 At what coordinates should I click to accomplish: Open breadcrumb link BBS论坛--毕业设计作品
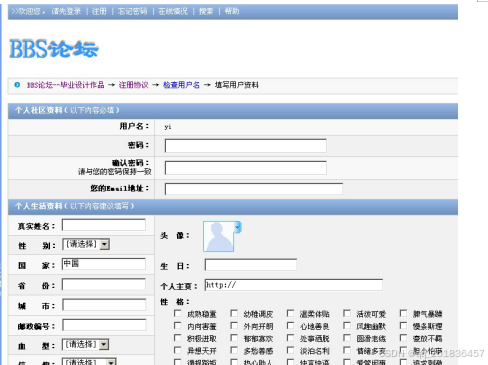click(x=65, y=85)
